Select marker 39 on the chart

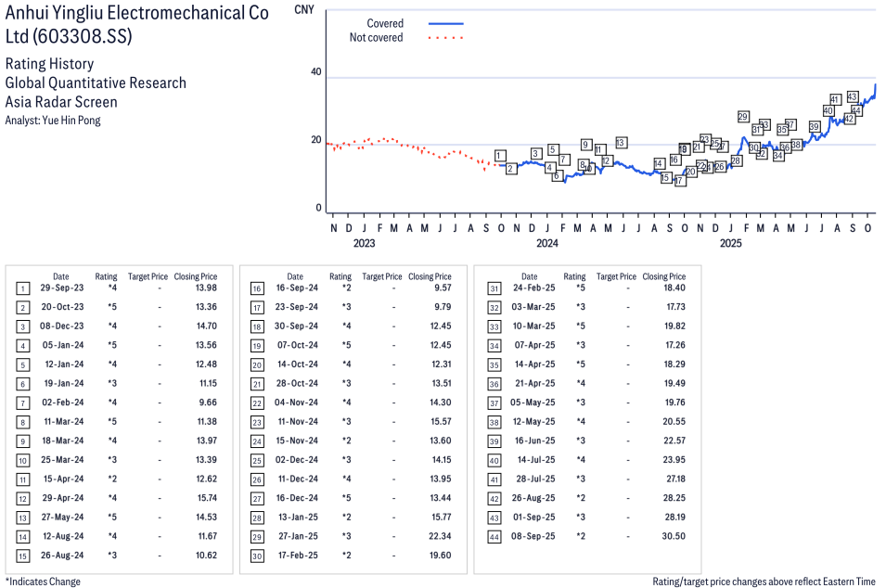click(814, 126)
